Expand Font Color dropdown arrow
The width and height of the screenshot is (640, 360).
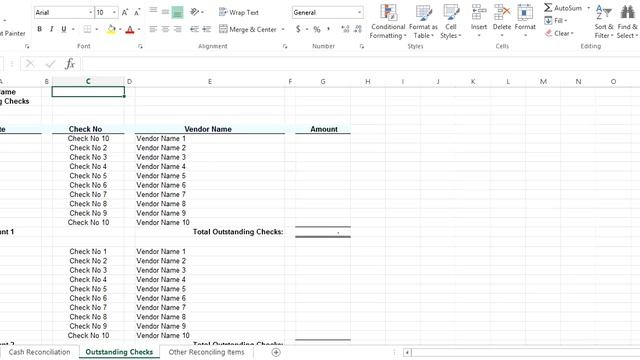tap(139, 29)
